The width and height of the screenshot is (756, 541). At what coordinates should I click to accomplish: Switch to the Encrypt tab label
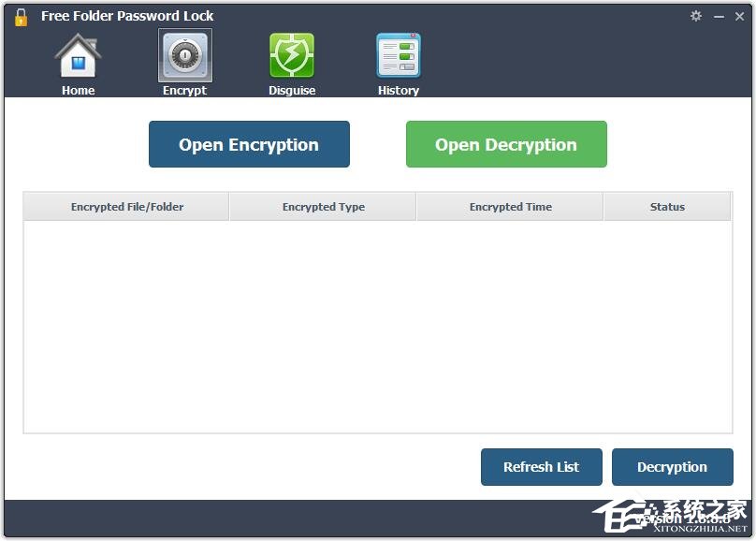coord(184,90)
